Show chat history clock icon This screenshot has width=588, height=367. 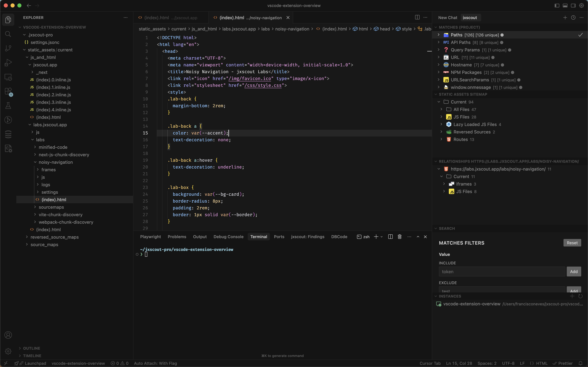coord(573,18)
